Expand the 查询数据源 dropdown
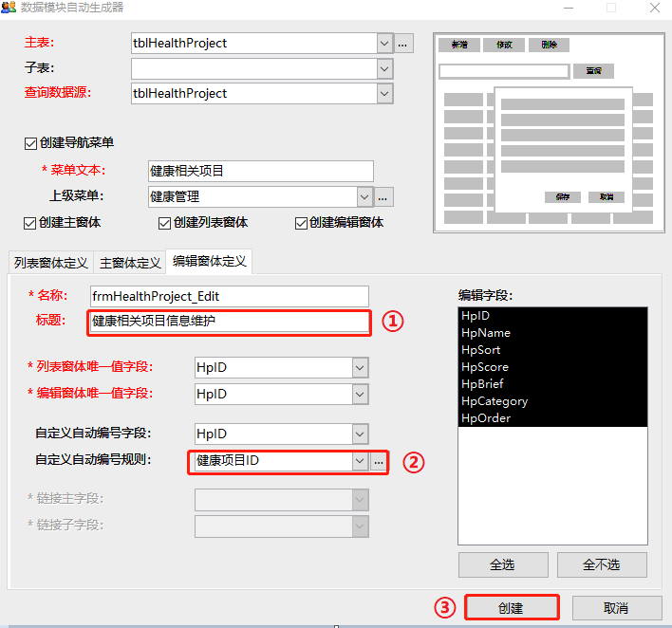 point(384,93)
